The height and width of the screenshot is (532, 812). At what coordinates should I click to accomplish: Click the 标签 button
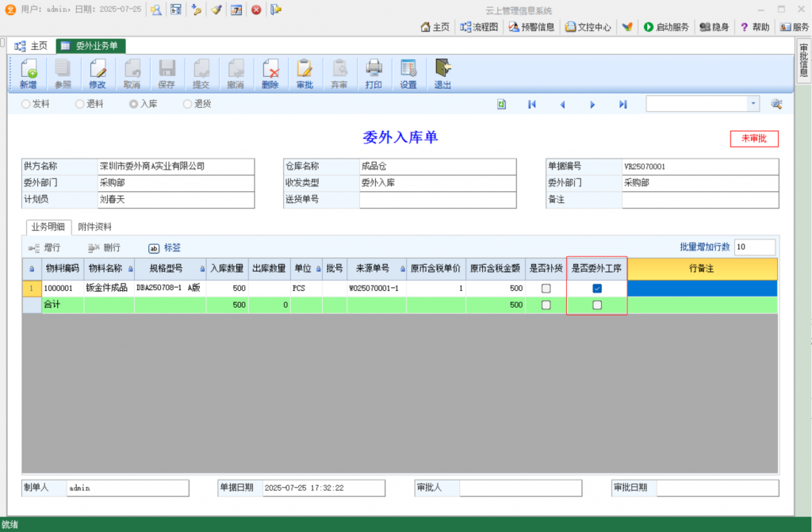coord(165,248)
